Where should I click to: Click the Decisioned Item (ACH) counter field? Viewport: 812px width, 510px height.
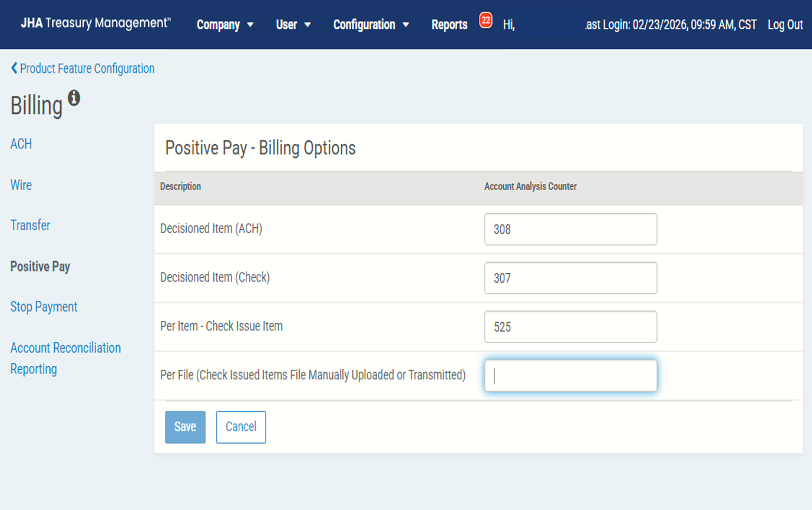tap(570, 229)
